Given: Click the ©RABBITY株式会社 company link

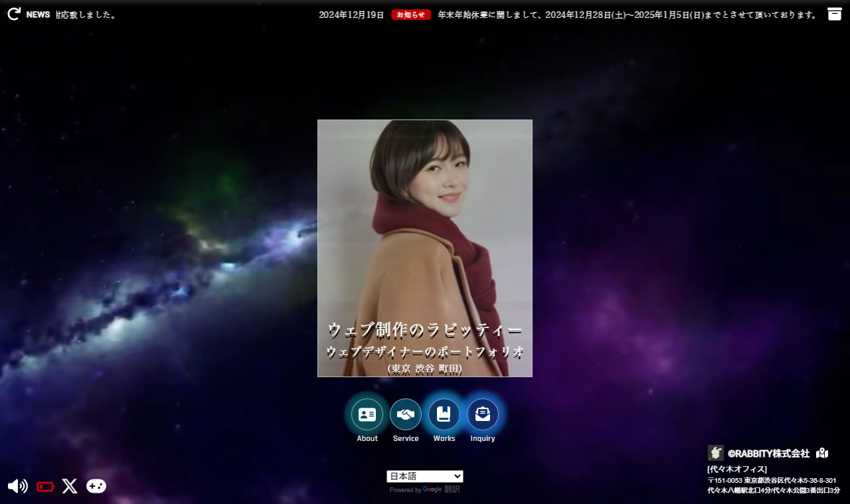Looking at the screenshot, I should pos(768,454).
